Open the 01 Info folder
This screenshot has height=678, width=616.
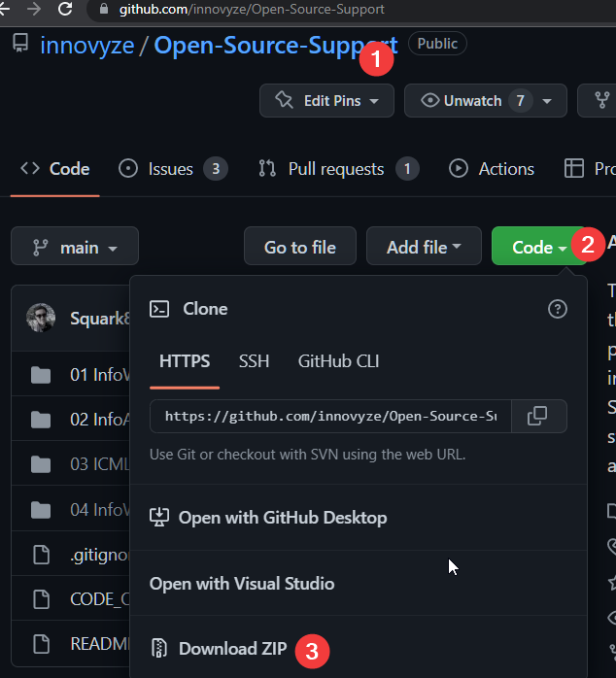(x=100, y=375)
